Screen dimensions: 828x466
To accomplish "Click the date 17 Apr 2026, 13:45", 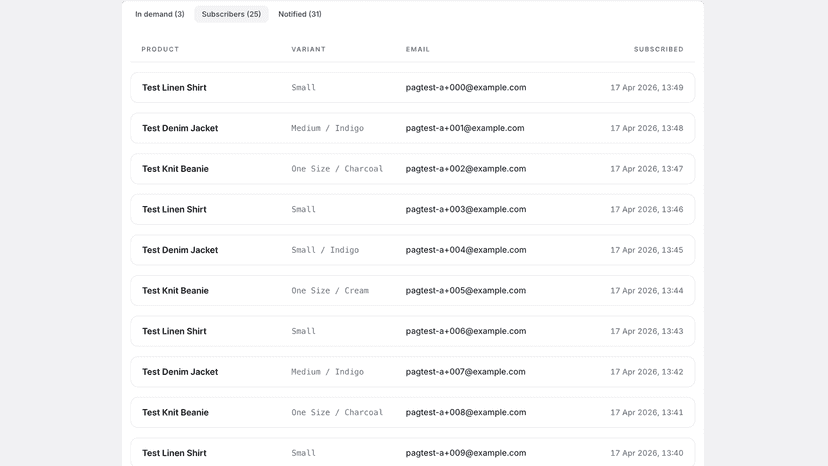I will click(x=647, y=250).
